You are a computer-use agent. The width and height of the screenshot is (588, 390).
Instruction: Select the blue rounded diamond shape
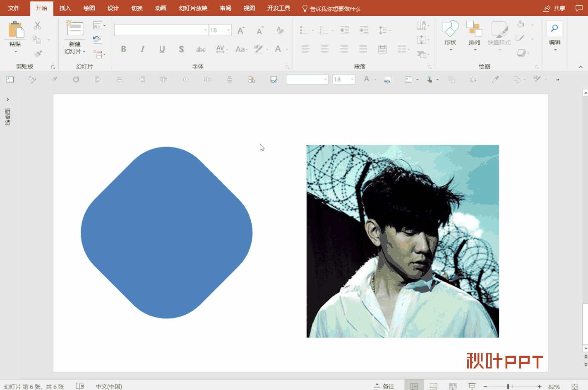[x=167, y=233]
